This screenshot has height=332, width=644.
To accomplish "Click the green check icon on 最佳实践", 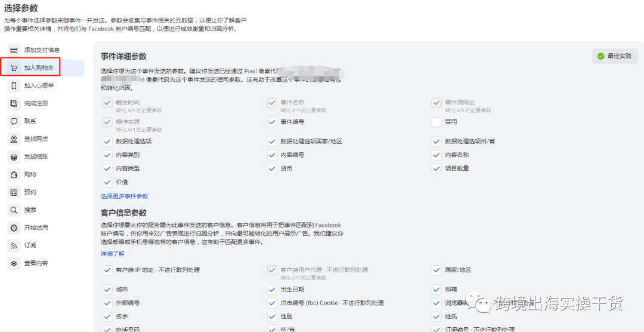I will pyautogui.click(x=601, y=56).
